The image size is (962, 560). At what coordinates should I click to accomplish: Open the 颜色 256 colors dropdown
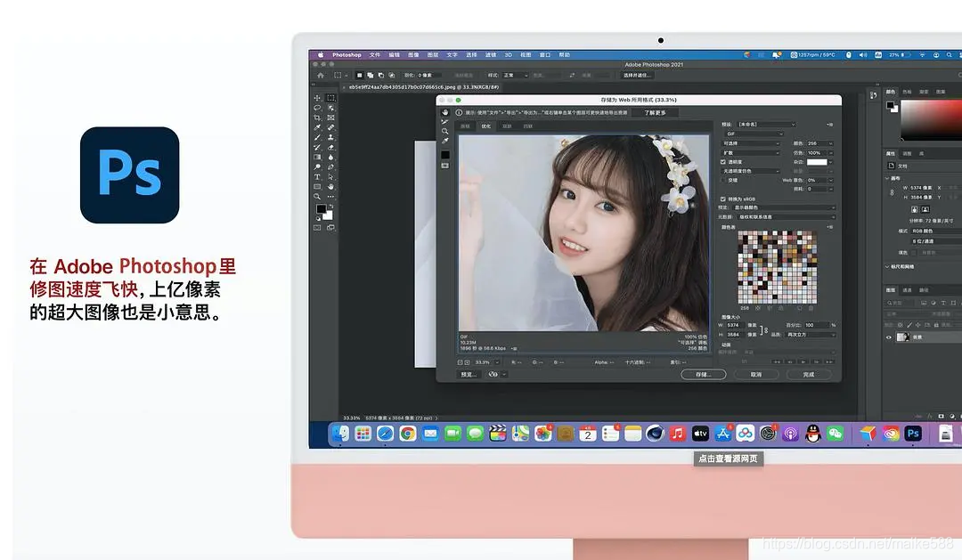(x=820, y=143)
